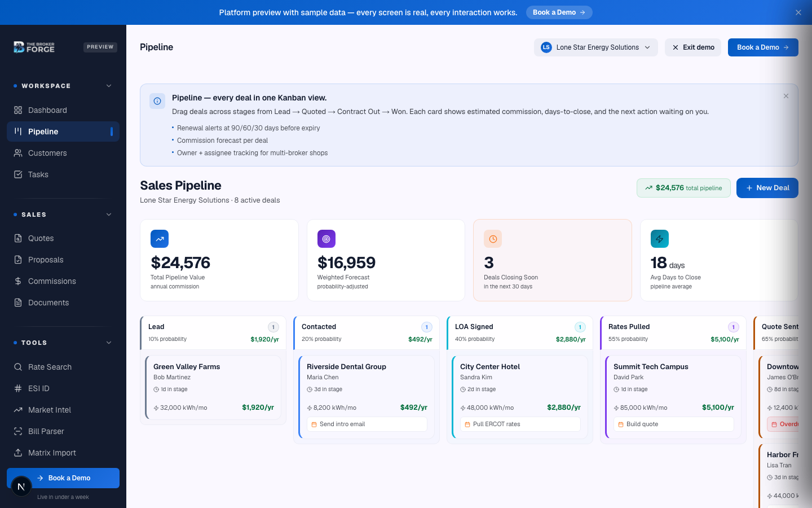The width and height of the screenshot is (812, 508).
Task: Open the Summit Tech Campus deal card
Action: [x=673, y=397]
